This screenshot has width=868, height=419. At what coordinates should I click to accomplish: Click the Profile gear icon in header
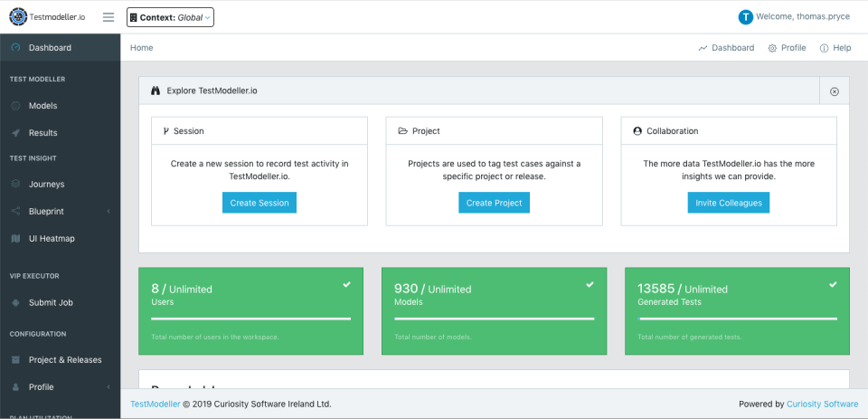tap(772, 48)
